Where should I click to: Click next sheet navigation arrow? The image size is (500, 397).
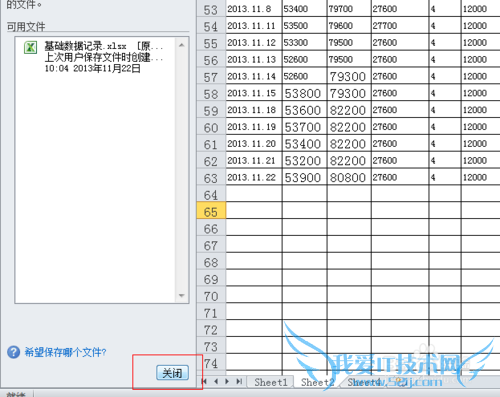click(227, 381)
